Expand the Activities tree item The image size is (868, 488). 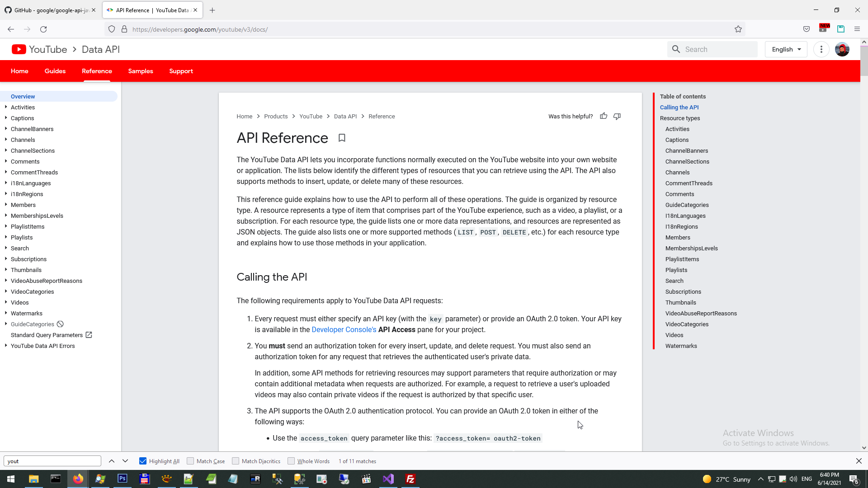tap(6, 107)
